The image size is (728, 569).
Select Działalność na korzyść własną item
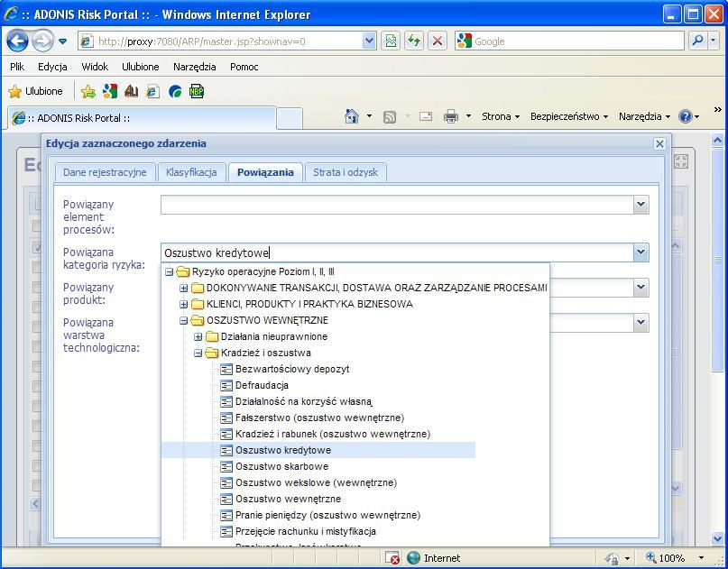[x=304, y=401]
